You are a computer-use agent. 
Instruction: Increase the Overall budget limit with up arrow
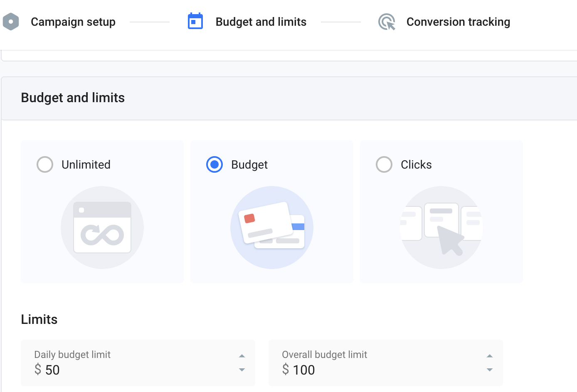click(490, 356)
